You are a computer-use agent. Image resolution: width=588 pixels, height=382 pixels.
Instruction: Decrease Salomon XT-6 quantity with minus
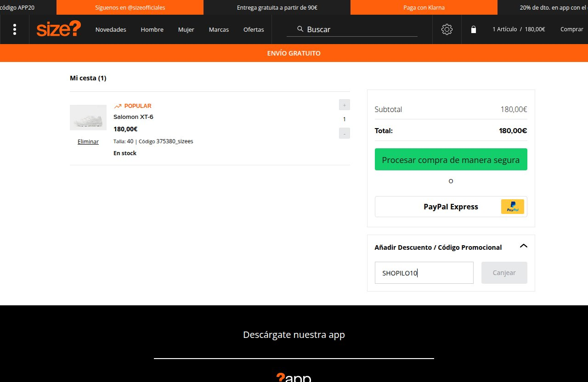coord(345,133)
